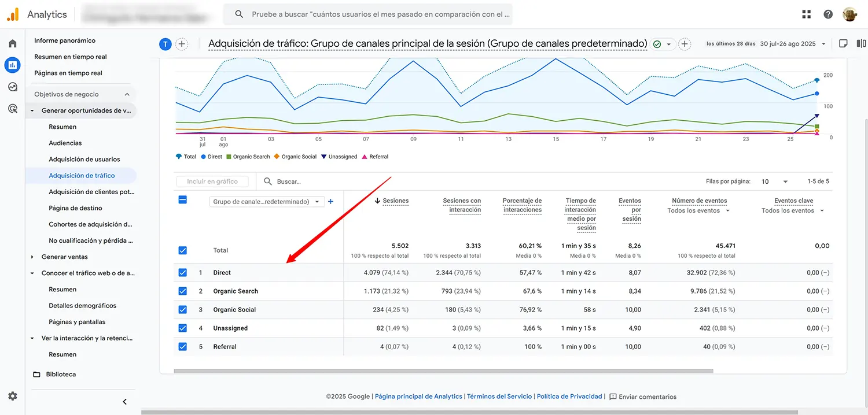Collapse the Objetivos de negocio section
868x415 pixels.
126,94
